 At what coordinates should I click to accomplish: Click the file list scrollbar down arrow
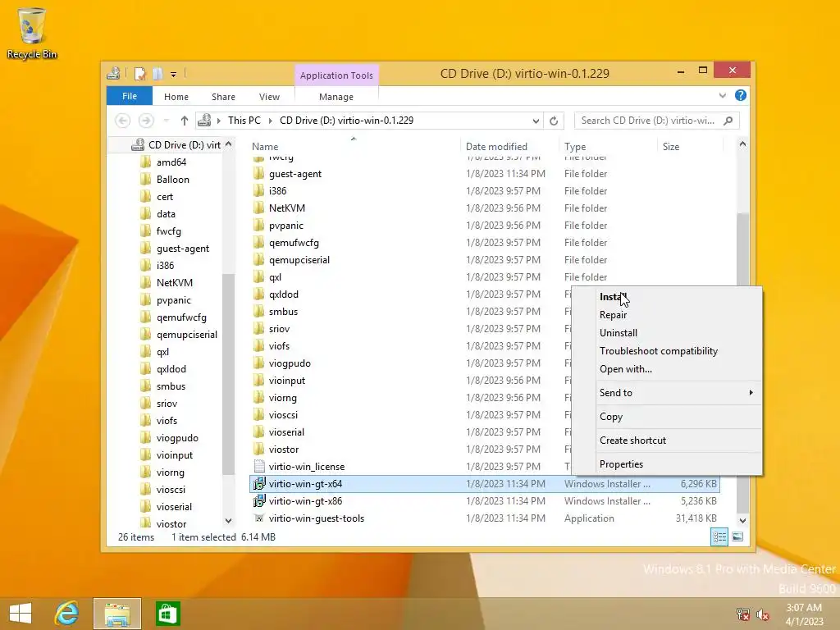point(742,520)
